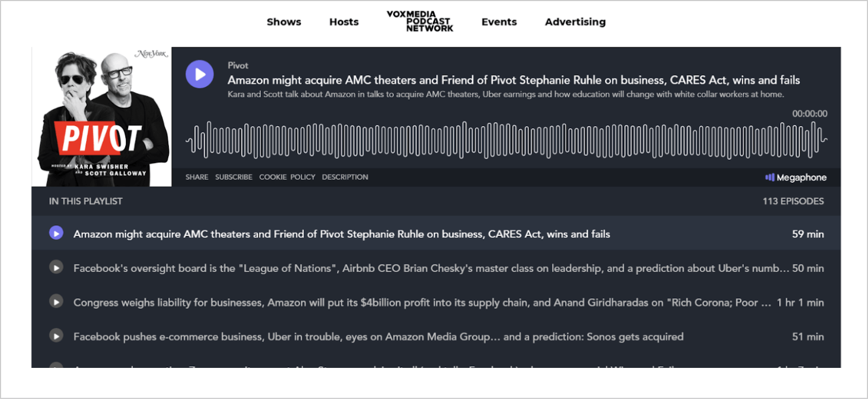Show the episode DESCRIPTION

pos(345,177)
